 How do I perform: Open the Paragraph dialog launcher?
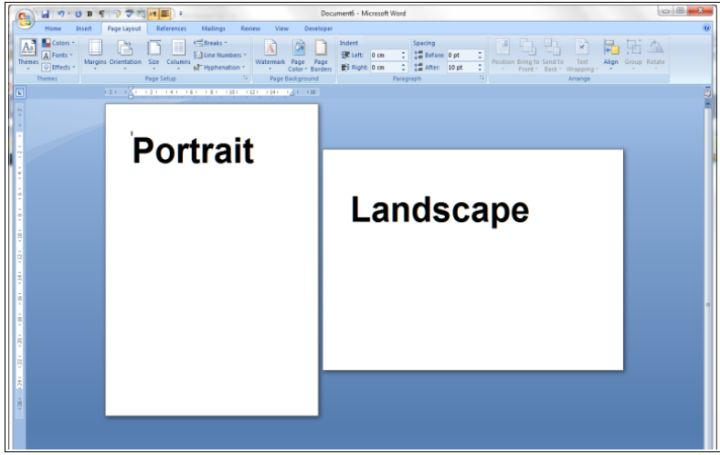tap(482, 79)
